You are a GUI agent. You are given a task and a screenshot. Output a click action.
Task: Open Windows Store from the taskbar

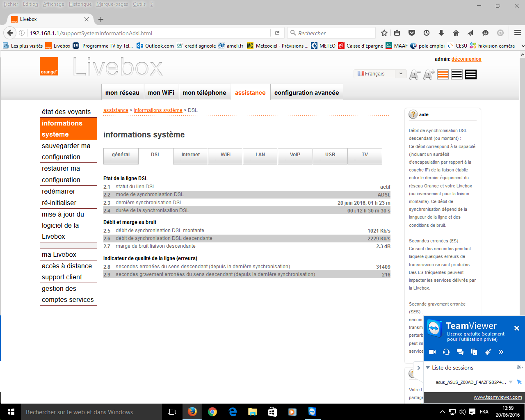[272, 412]
